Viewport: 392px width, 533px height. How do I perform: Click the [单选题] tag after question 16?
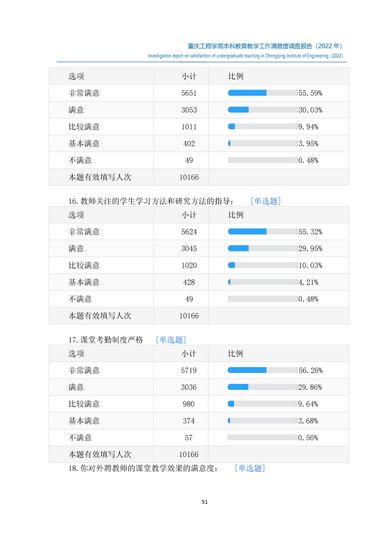click(x=265, y=201)
